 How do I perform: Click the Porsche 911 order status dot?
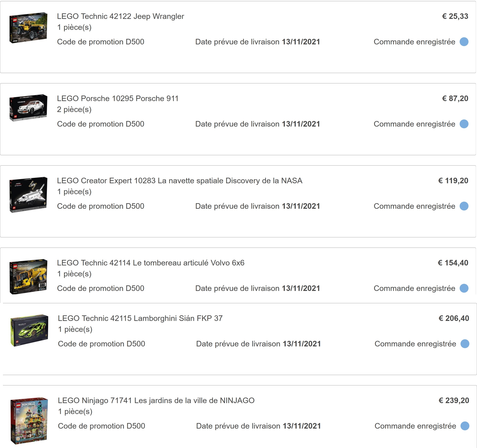click(464, 124)
